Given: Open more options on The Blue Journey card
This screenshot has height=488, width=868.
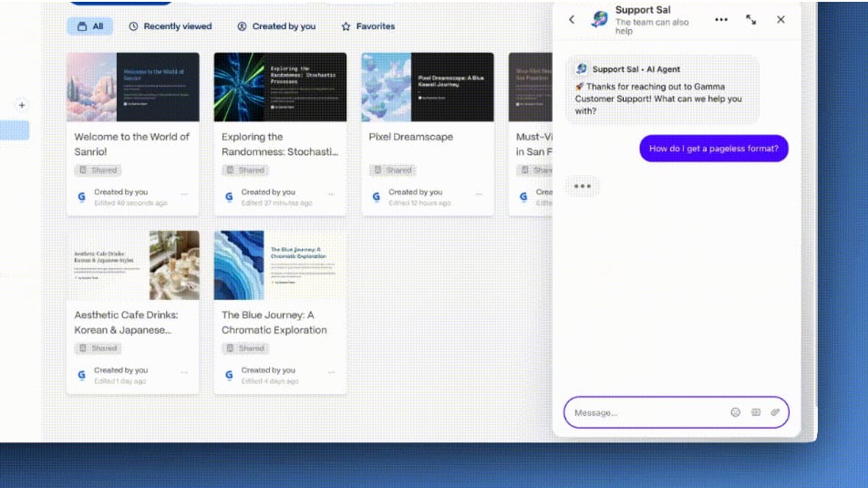Looking at the screenshot, I should point(332,372).
